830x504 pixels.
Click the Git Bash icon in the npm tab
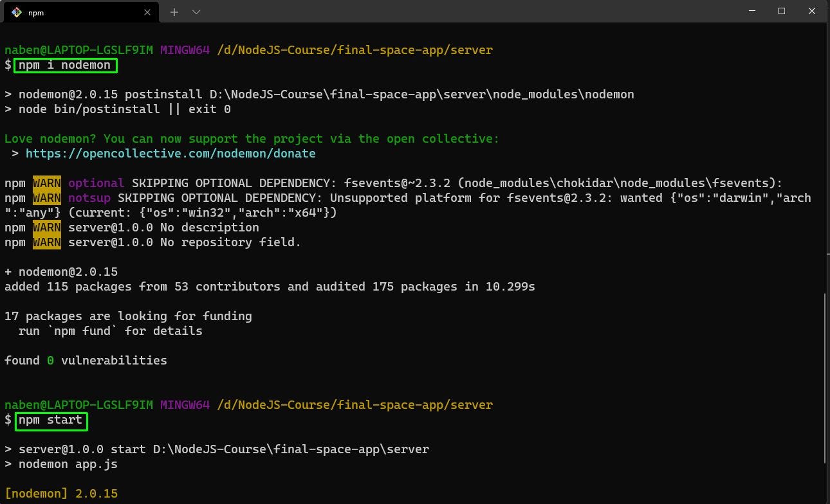[17, 12]
